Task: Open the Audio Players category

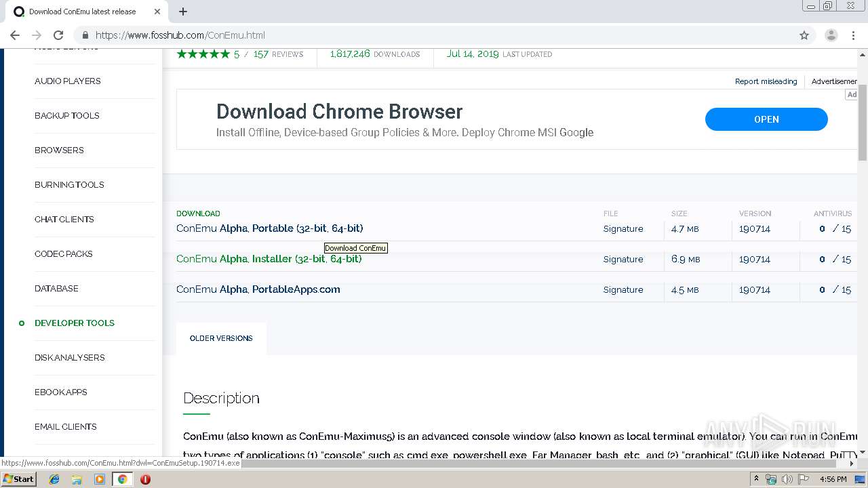Action: click(67, 81)
